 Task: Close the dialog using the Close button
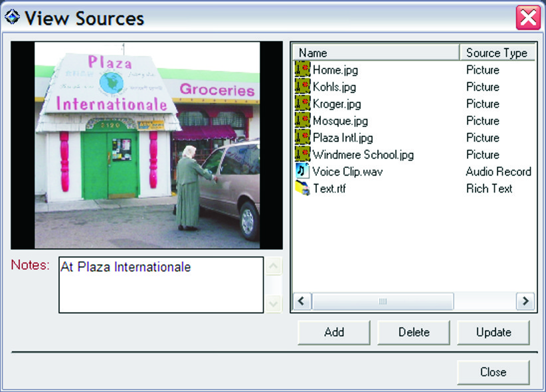point(493,372)
